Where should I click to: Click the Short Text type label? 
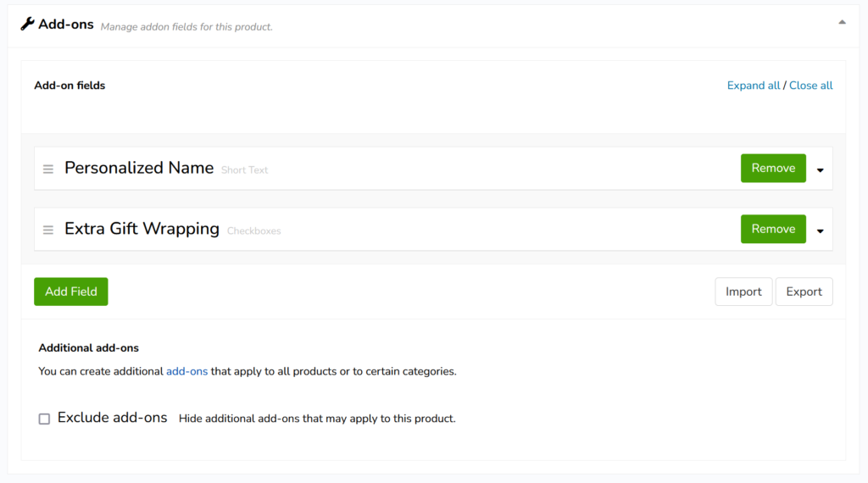point(244,170)
